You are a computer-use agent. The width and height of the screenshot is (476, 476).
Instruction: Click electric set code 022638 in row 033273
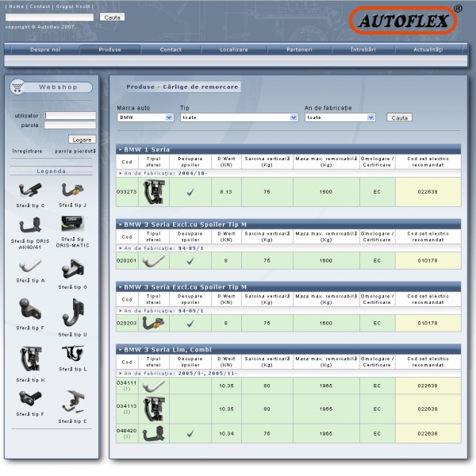tap(428, 192)
